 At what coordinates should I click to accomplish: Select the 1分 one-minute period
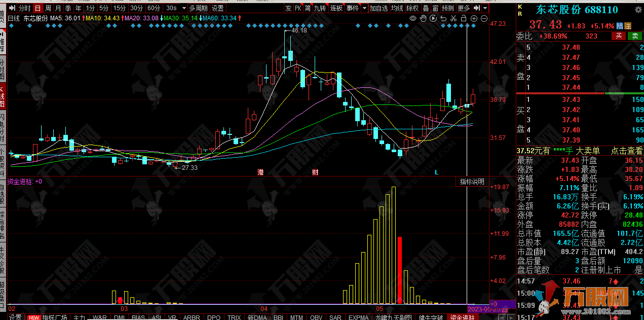pos(90,8)
